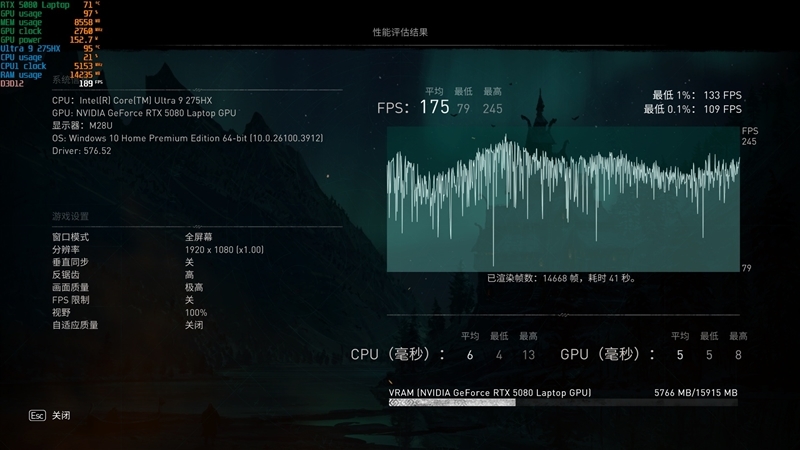
Task: Click the 最低 1% 133 FPS readout
Action: (x=697, y=95)
